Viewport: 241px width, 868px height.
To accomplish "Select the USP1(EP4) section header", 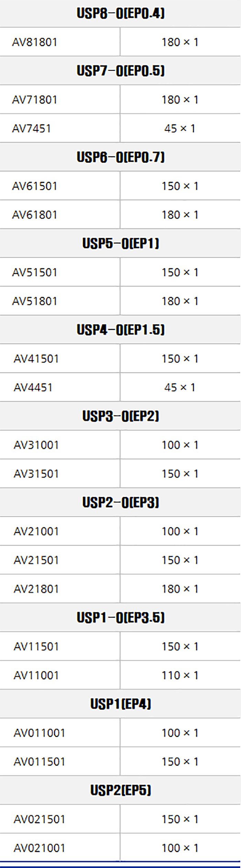I will pyautogui.click(x=120, y=704).
